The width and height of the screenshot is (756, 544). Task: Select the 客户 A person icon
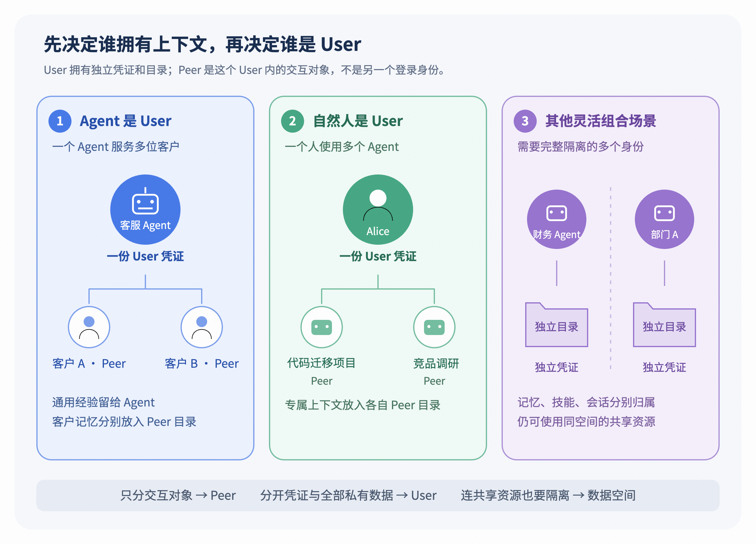tap(89, 327)
